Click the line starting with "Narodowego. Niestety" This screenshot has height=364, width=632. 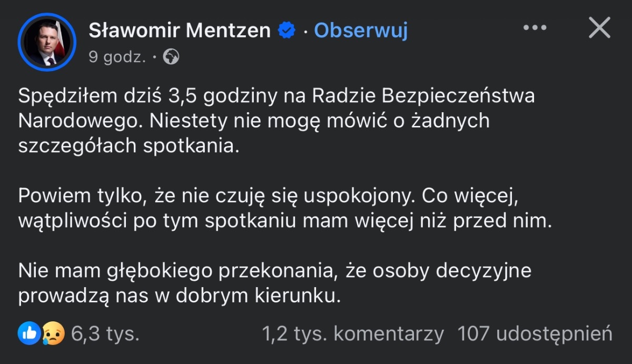[254, 121]
